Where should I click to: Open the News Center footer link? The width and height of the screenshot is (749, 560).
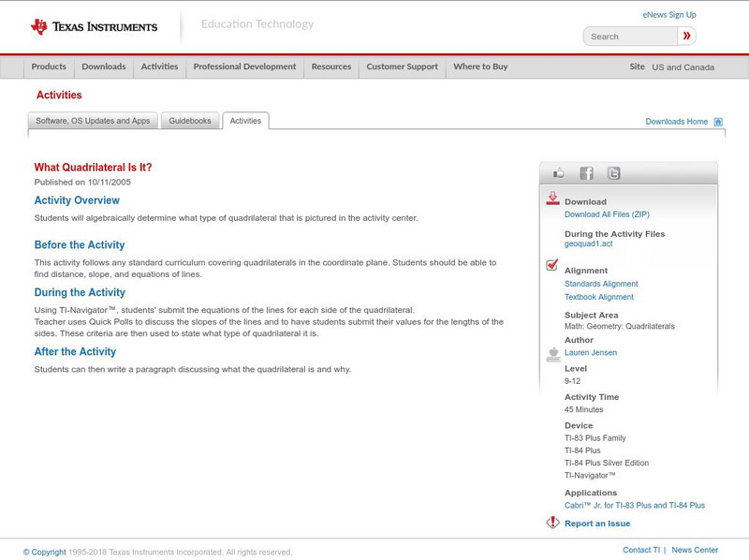[x=695, y=550]
